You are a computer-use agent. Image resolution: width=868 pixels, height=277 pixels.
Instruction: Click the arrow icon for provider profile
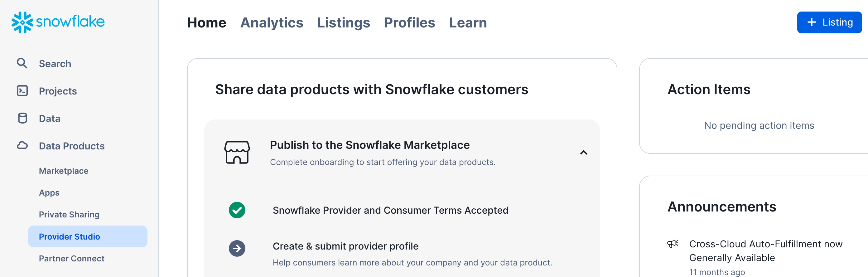[x=237, y=248]
